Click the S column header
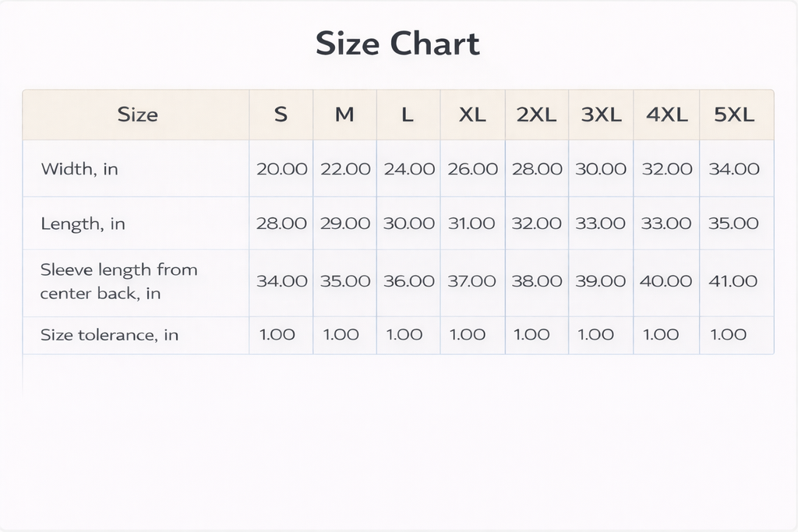The image size is (798, 532). tap(281, 115)
